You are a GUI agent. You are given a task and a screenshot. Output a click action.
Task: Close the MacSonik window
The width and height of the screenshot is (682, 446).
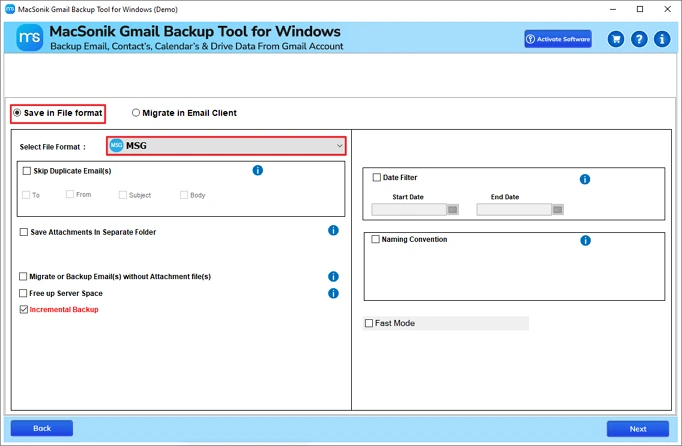(x=668, y=9)
